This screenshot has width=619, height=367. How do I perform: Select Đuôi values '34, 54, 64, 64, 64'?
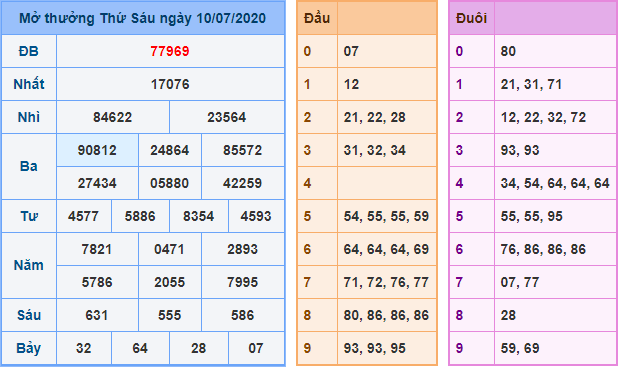point(555,184)
